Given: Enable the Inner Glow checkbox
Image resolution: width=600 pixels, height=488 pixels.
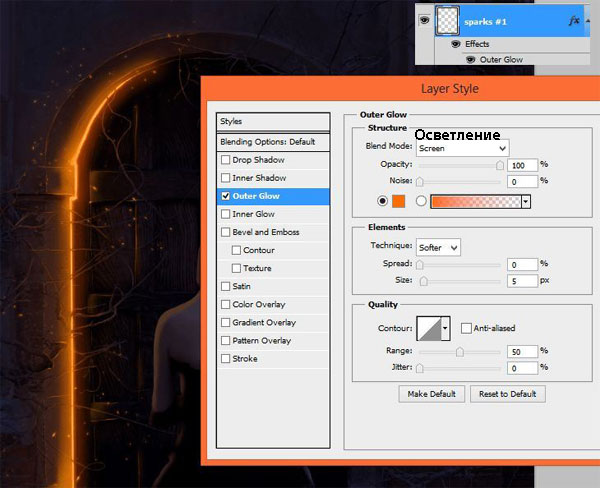Looking at the screenshot, I should point(225,214).
